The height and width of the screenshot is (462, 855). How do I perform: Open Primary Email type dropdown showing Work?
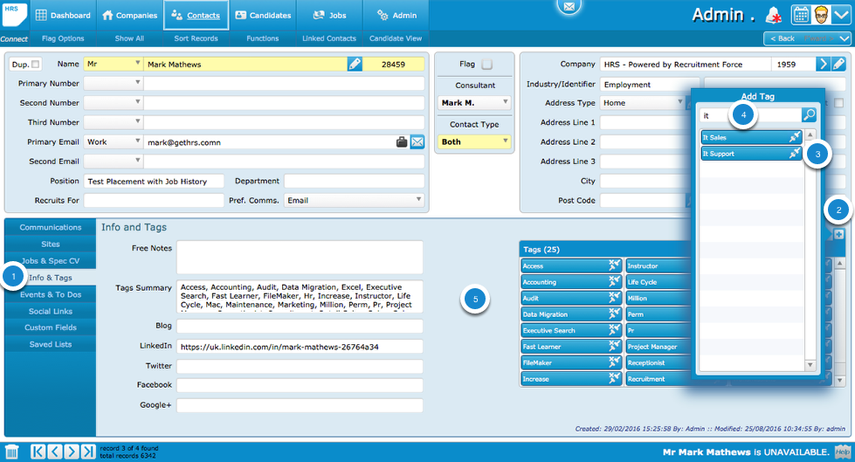[x=113, y=142]
